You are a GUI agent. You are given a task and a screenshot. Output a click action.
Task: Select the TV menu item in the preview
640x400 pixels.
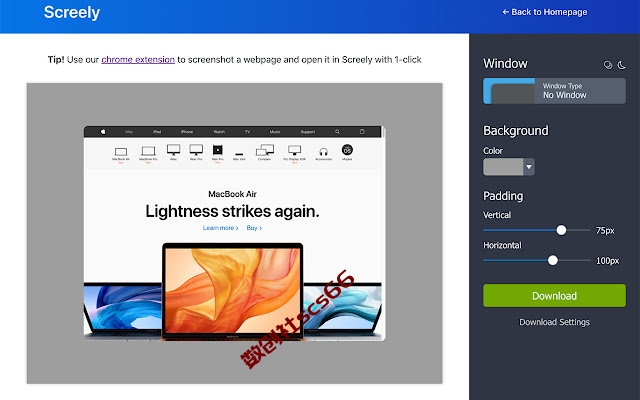(x=247, y=132)
